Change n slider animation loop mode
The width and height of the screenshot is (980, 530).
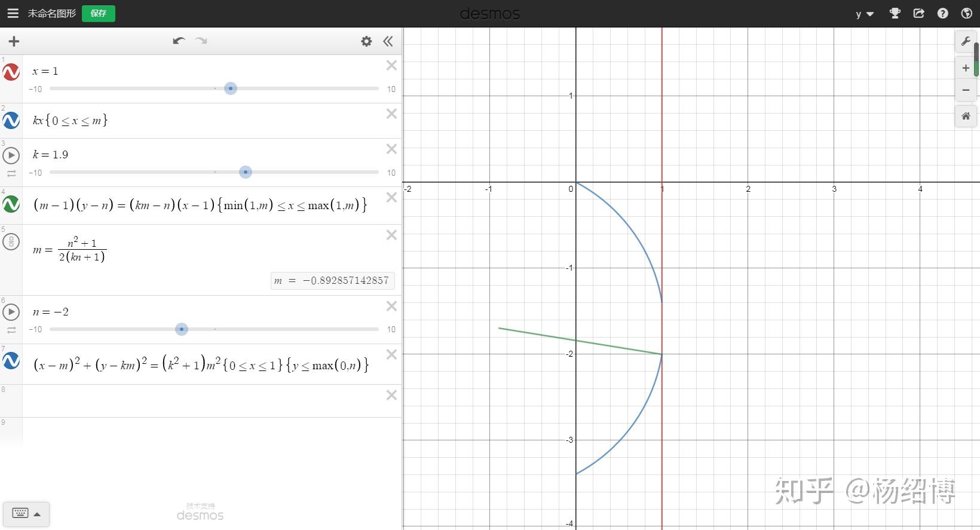point(11,330)
